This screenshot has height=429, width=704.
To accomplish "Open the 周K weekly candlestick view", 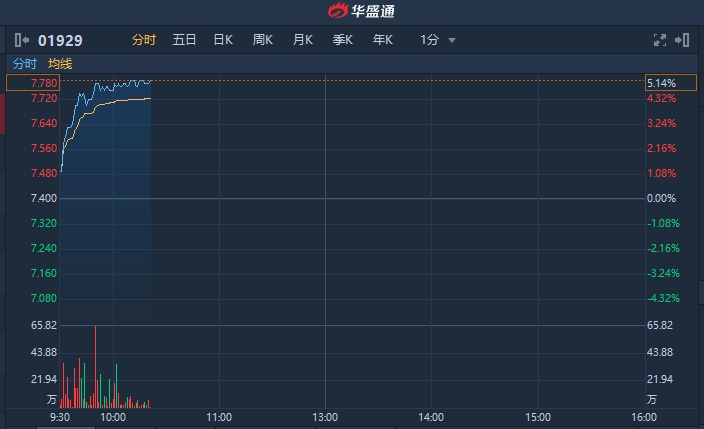I will (x=263, y=40).
